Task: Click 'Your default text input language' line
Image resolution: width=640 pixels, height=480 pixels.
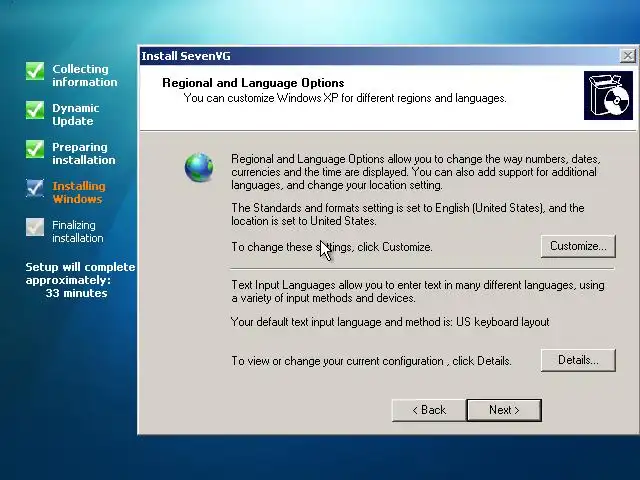Action: tap(390, 322)
